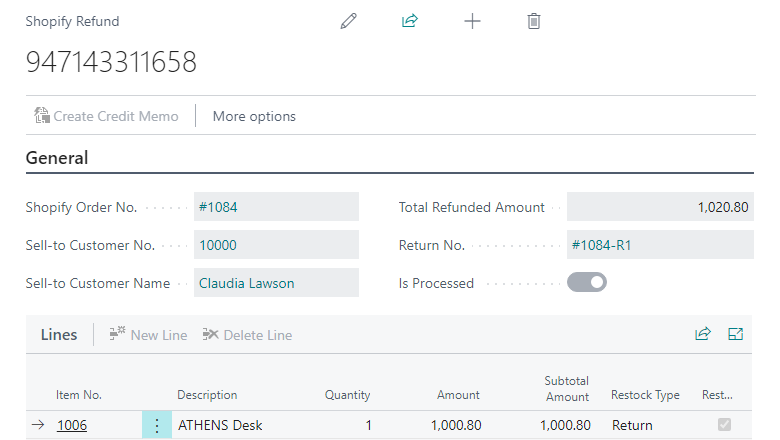The width and height of the screenshot is (780, 440).
Task: Click the Return restock type cell
Action: (x=632, y=426)
